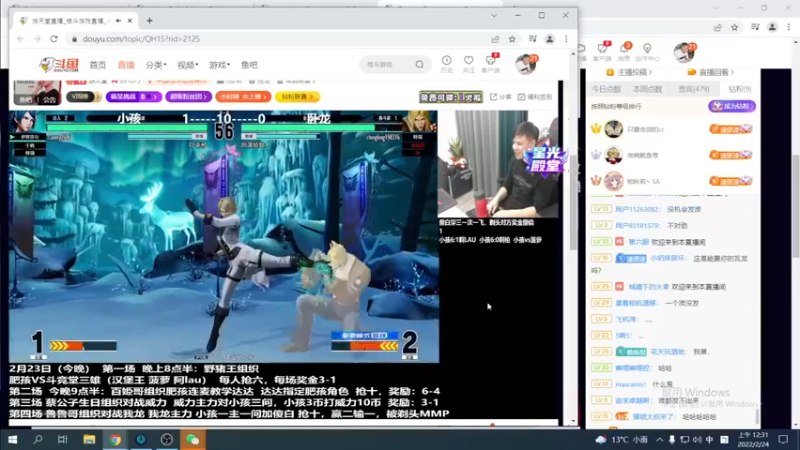Switch to 今日点数 tab
This screenshot has height=450, width=800.
[606, 89]
